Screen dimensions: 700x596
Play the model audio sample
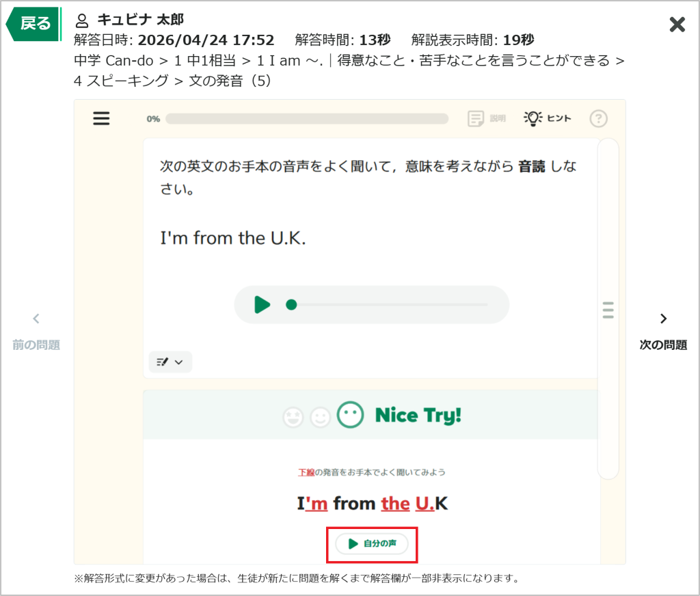point(262,304)
